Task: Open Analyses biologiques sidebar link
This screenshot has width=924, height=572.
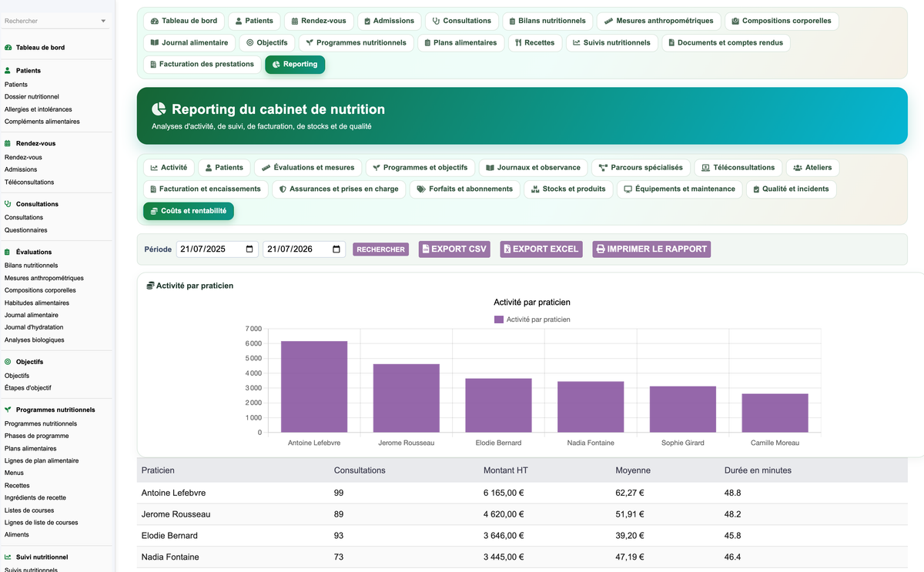Action: tap(35, 340)
